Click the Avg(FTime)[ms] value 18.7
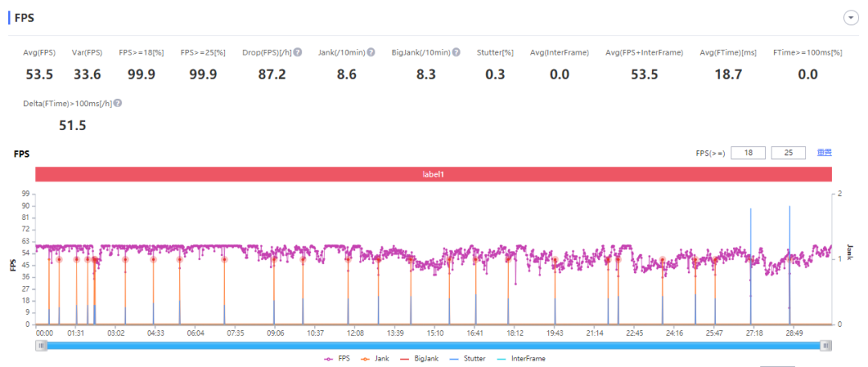This screenshot has width=868, height=367. click(727, 74)
